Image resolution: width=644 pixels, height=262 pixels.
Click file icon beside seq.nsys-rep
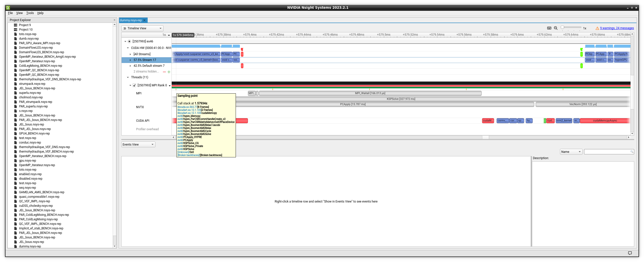tap(16, 188)
